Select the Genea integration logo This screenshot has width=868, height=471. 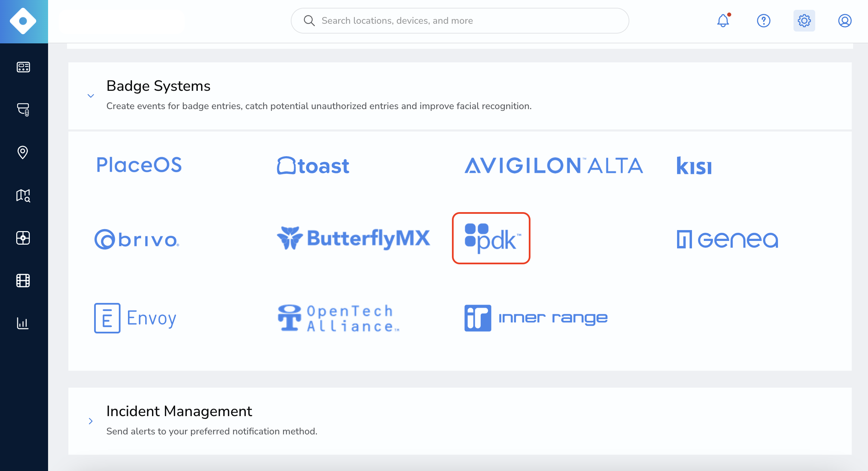coord(728,239)
